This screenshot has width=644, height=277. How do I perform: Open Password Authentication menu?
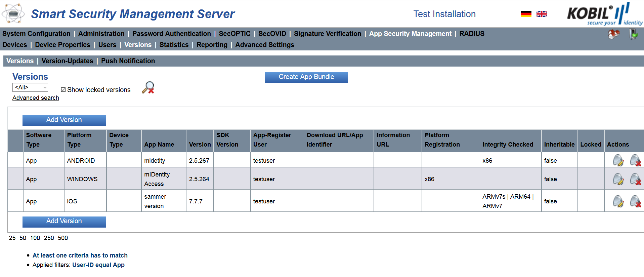(x=172, y=34)
